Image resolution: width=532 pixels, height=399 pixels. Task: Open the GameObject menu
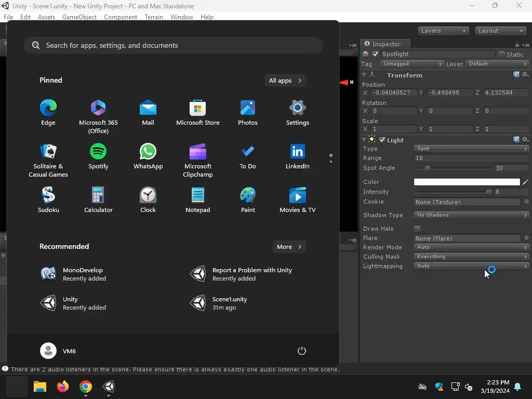[x=79, y=17]
